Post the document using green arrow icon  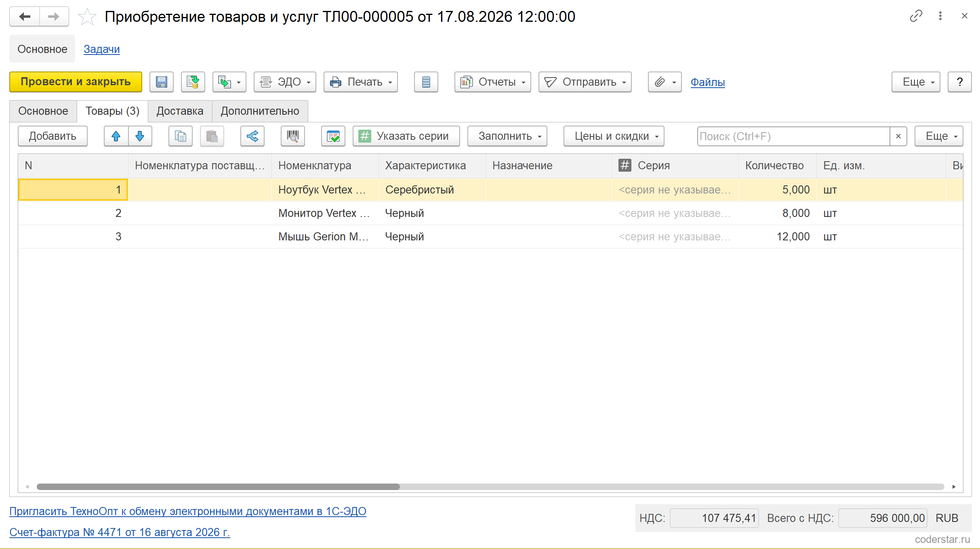pyautogui.click(x=193, y=82)
